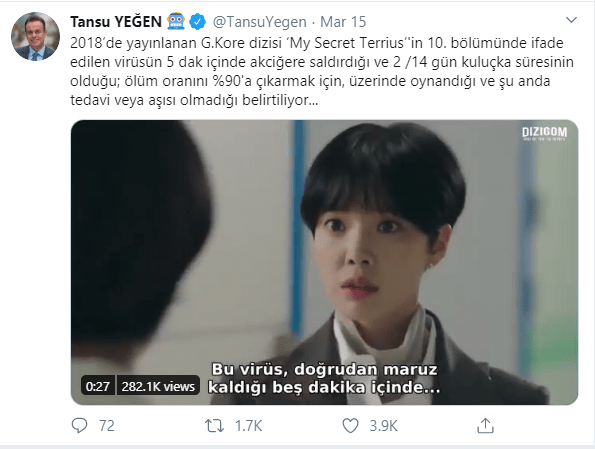The width and height of the screenshot is (595, 449).
Task: Like the tweet with the heart icon
Action: (350, 425)
